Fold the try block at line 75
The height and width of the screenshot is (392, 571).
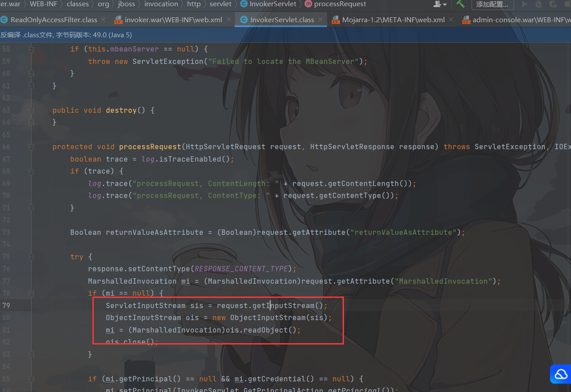(31, 257)
